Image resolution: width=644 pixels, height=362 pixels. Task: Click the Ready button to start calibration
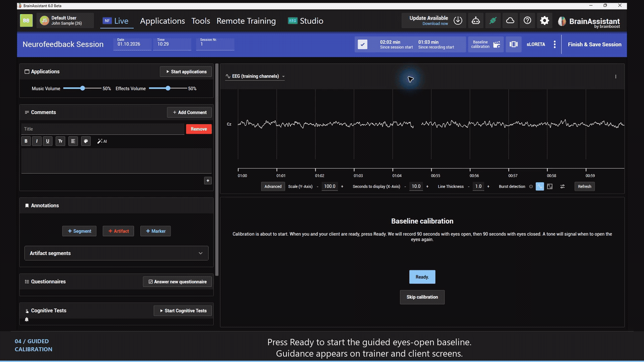point(422,277)
